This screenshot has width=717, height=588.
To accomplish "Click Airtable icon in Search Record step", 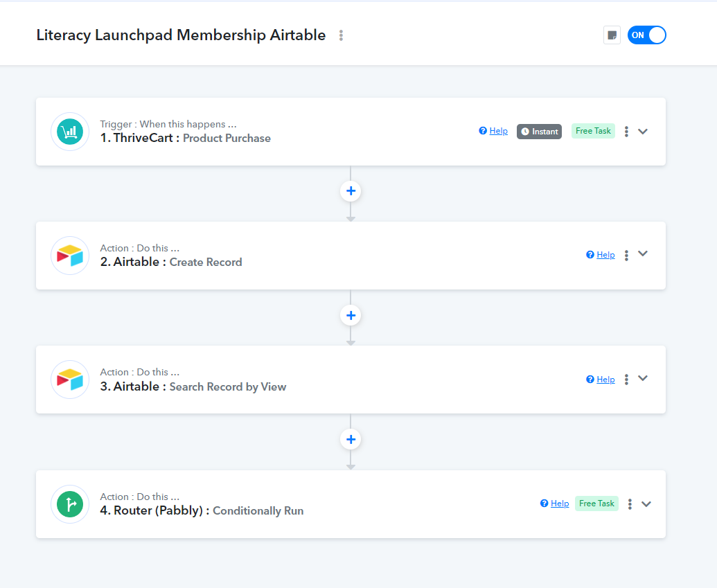I will (x=70, y=380).
